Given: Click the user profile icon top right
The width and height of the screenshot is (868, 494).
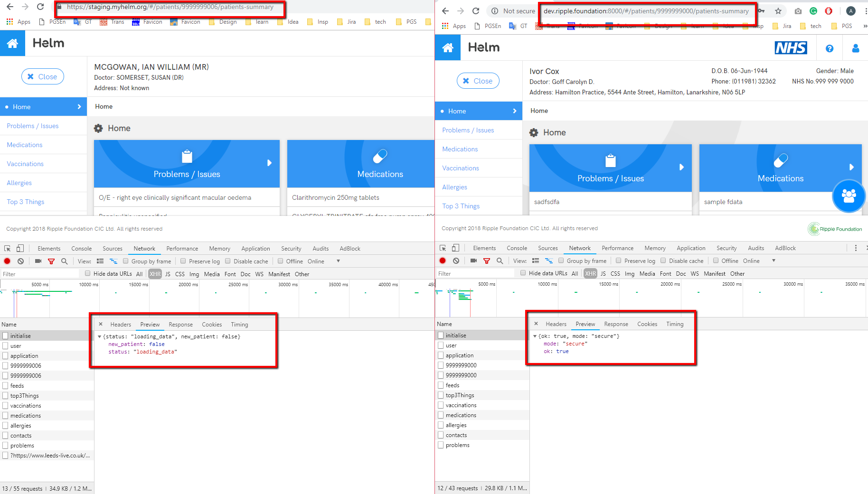Looking at the screenshot, I should 856,48.
